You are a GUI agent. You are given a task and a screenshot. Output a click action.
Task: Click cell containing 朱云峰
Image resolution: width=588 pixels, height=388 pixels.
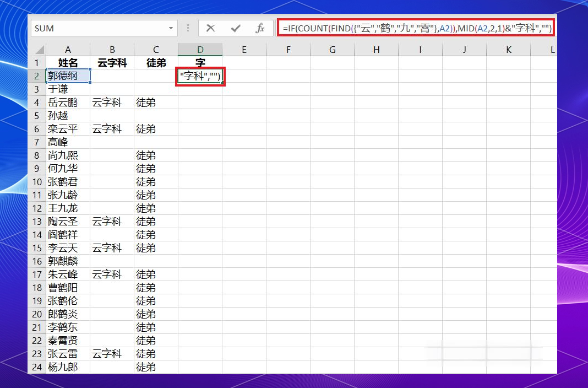[68, 274]
